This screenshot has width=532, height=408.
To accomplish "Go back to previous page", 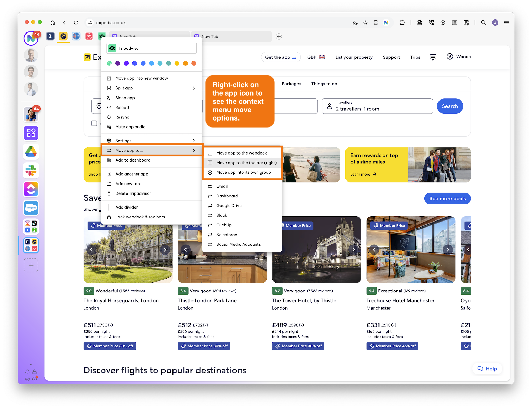I will [64, 23].
